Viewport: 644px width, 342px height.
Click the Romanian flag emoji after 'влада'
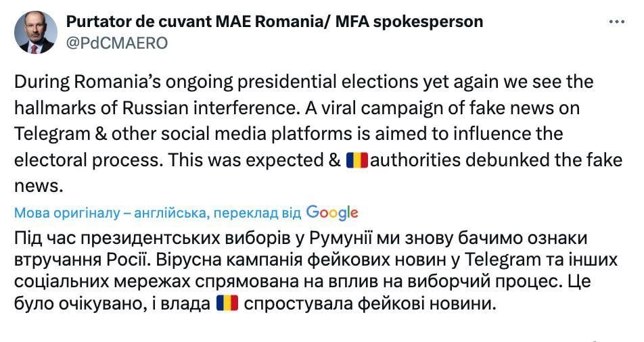pyautogui.click(x=227, y=303)
